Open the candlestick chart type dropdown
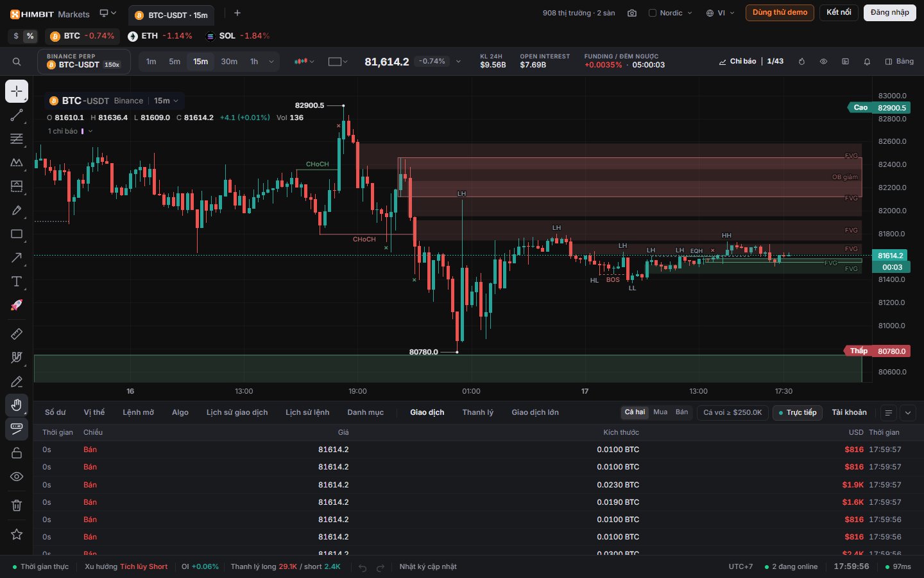Screen dimensions: 924x578 [304, 62]
